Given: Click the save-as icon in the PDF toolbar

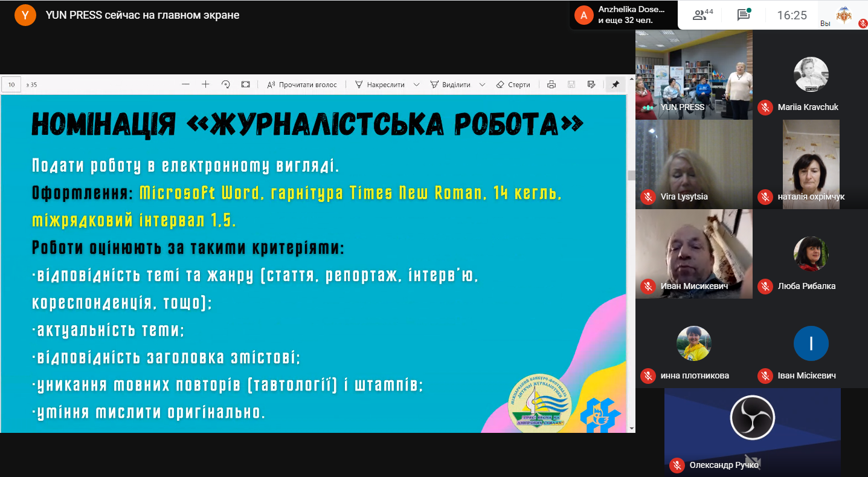Looking at the screenshot, I should tap(591, 85).
